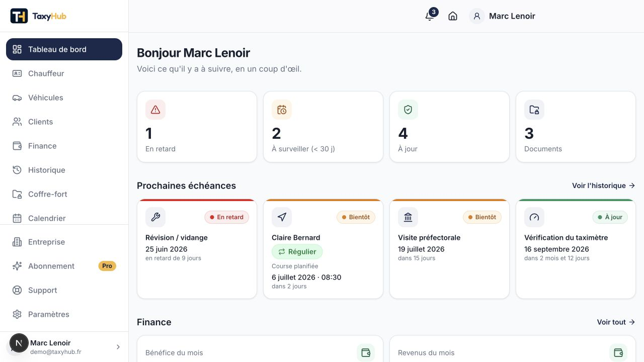Click the green Régulier tag

(297, 252)
